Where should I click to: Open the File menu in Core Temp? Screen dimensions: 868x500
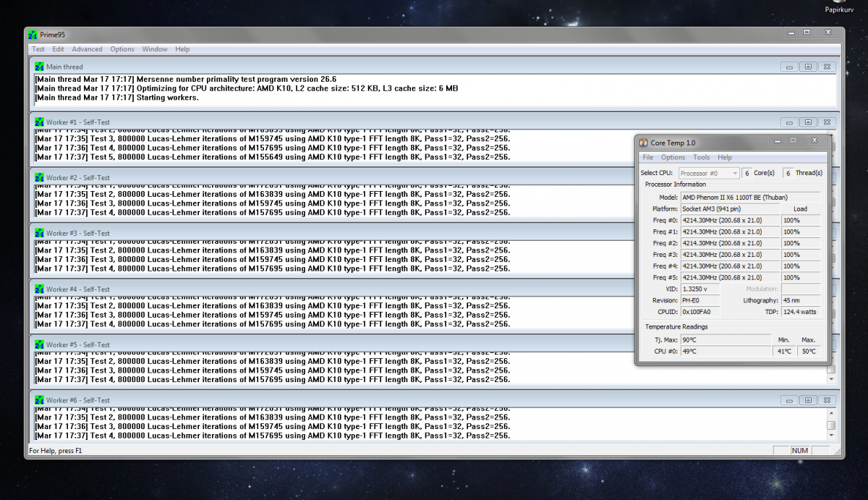click(x=648, y=157)
